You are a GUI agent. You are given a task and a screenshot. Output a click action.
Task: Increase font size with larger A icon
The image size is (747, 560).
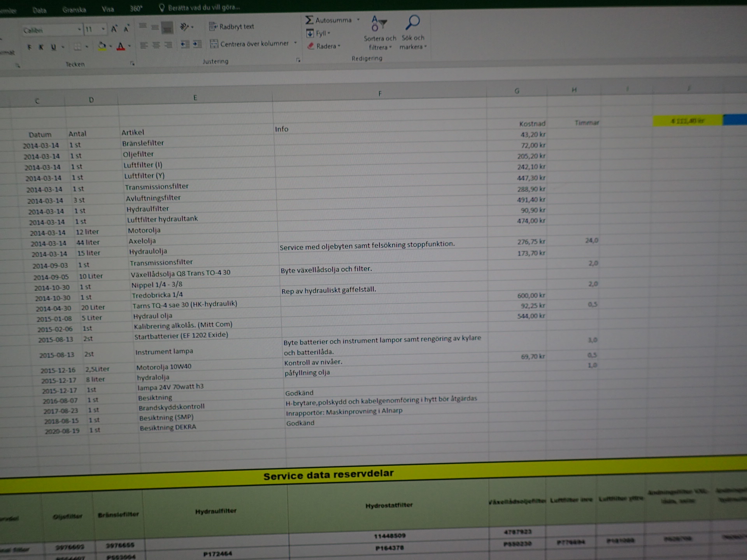(114, 29)
